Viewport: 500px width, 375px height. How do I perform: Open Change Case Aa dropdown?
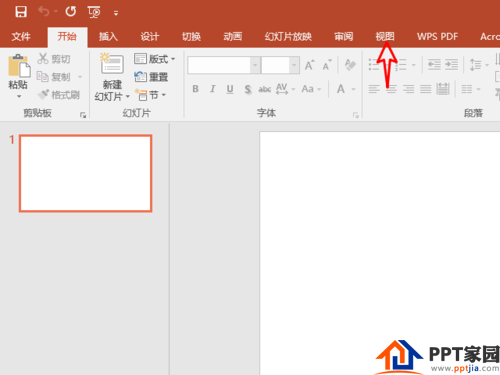click(311, 89)
